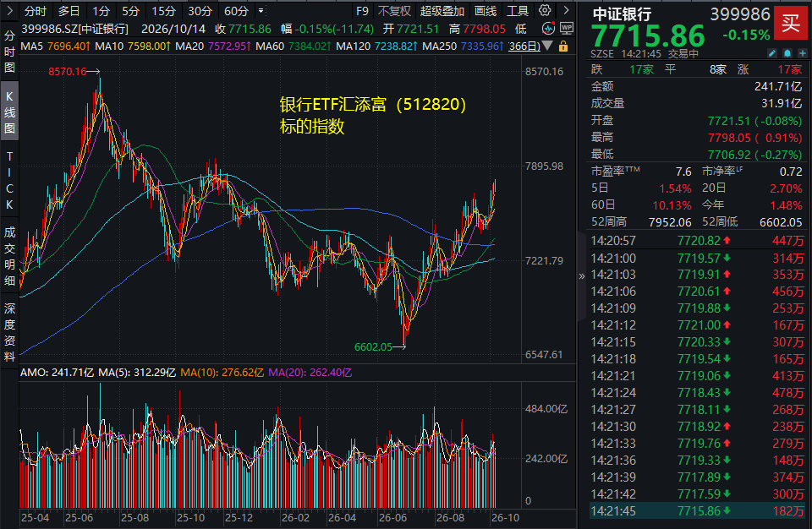The image size is (812, 529).
Task: Click the 6602.05 low price marker
Action: pyautogui.click(x=373, y=346)
